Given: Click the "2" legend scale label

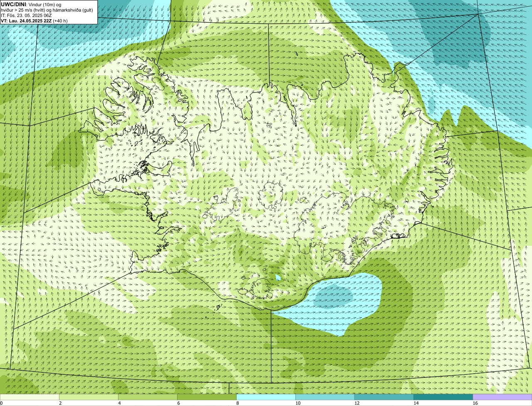Looking at the screenshot, I should tap(60, 403).
